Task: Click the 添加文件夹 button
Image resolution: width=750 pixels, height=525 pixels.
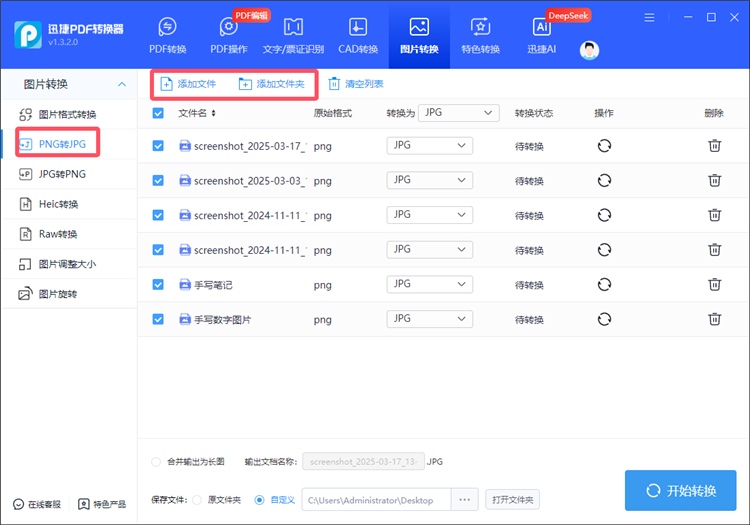Action: pyautogui.click(x=271, y=84)
